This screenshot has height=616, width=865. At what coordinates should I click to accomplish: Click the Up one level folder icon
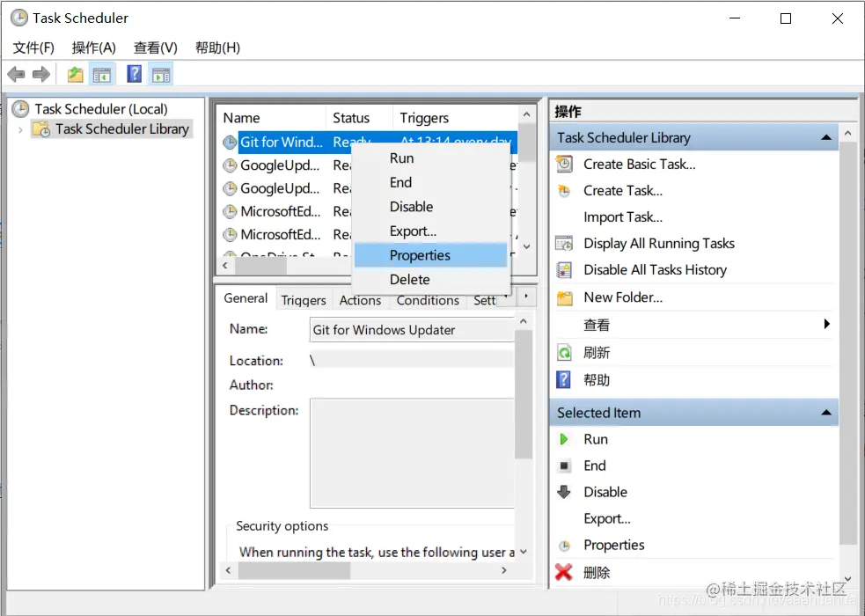point(75,75)
